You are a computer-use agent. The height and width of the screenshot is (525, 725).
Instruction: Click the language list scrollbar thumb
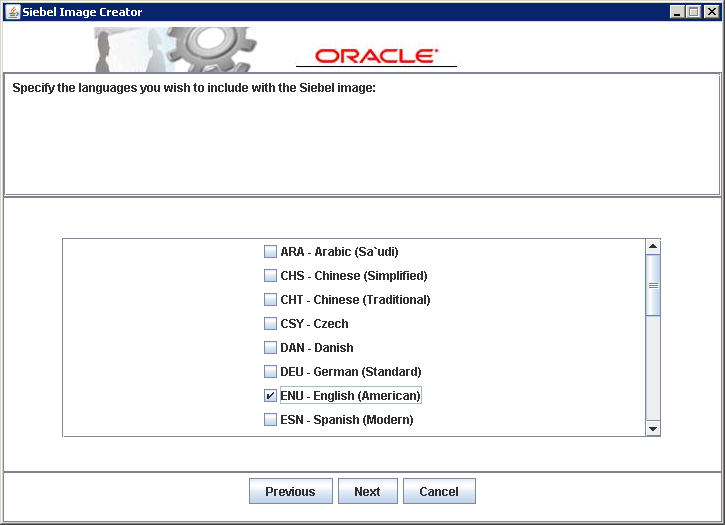(x=653, y=285)
